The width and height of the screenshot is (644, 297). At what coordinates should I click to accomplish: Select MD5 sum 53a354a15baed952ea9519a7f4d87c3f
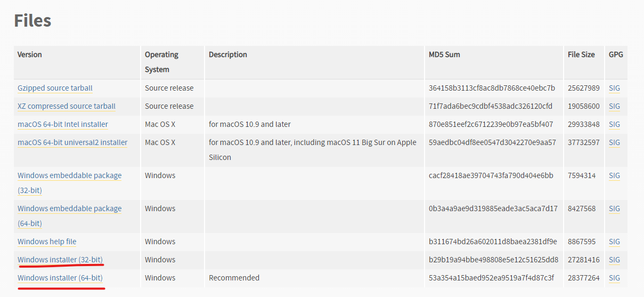[x=491, y=278]
